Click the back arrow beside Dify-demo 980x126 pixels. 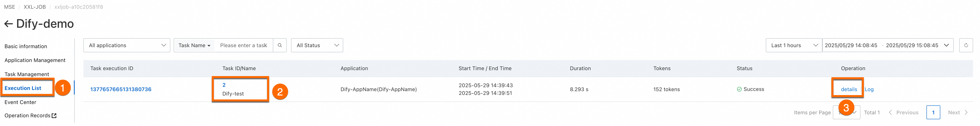coord(8,24)
